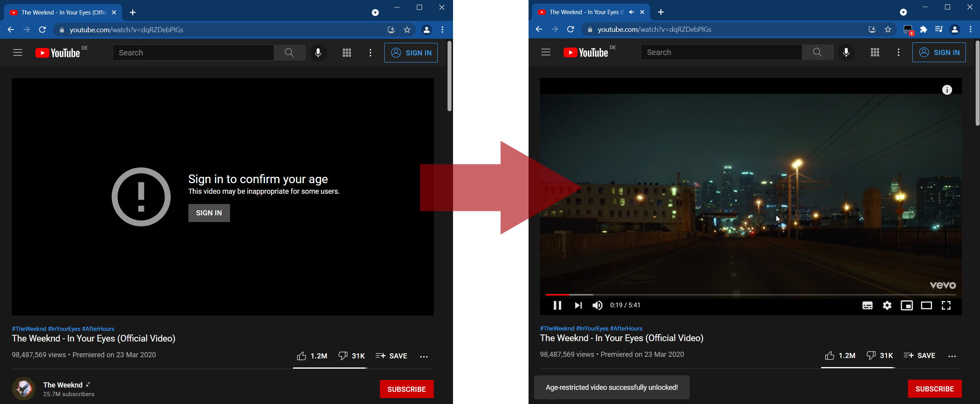Open YouTube apps grid in right window
Image resolution: width=980 pixels, height=404 pixels.
click(875, 52)
